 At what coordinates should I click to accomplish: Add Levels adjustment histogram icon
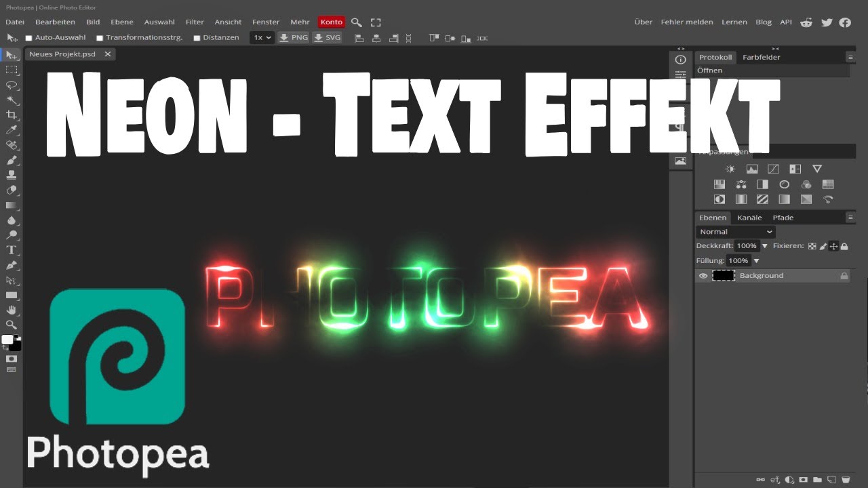752,169
